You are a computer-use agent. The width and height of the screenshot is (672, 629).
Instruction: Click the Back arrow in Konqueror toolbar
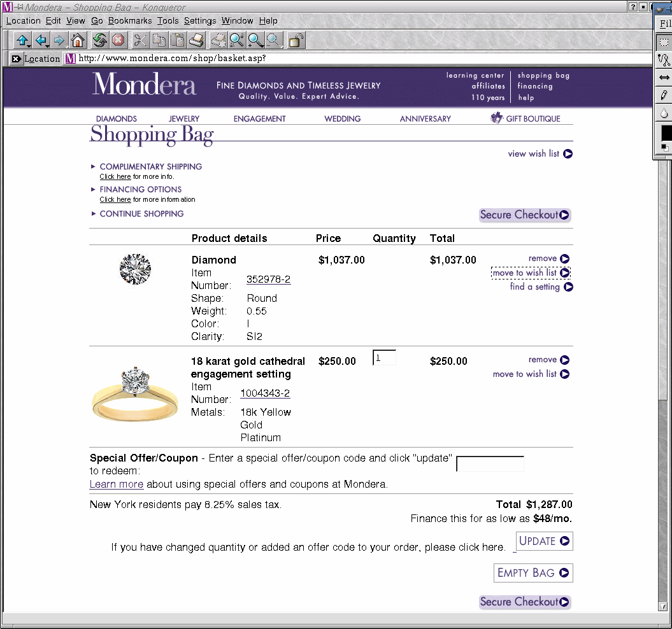pos(41,41)
